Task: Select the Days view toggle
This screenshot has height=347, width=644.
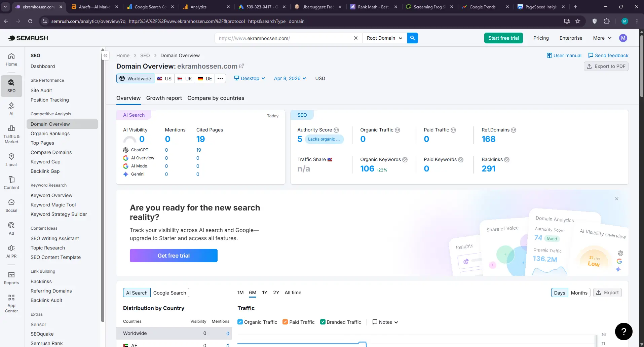Action: pos(560,293)
